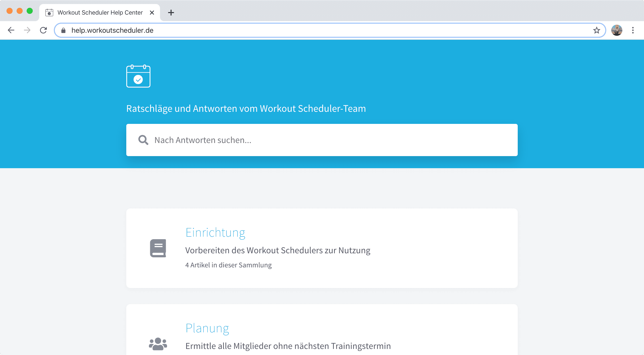
Task: Click the forward navigation arrow
Action: (x=27, y=30)
